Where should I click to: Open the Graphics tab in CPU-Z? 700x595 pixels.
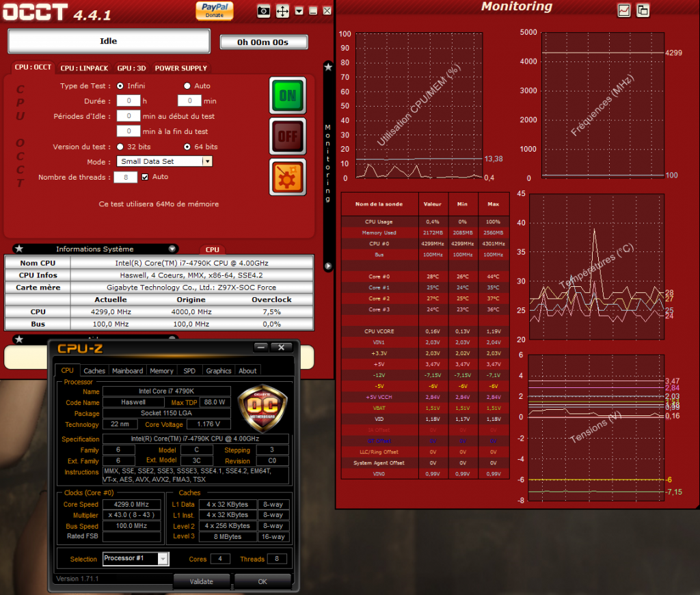click(x=218, y=371)
